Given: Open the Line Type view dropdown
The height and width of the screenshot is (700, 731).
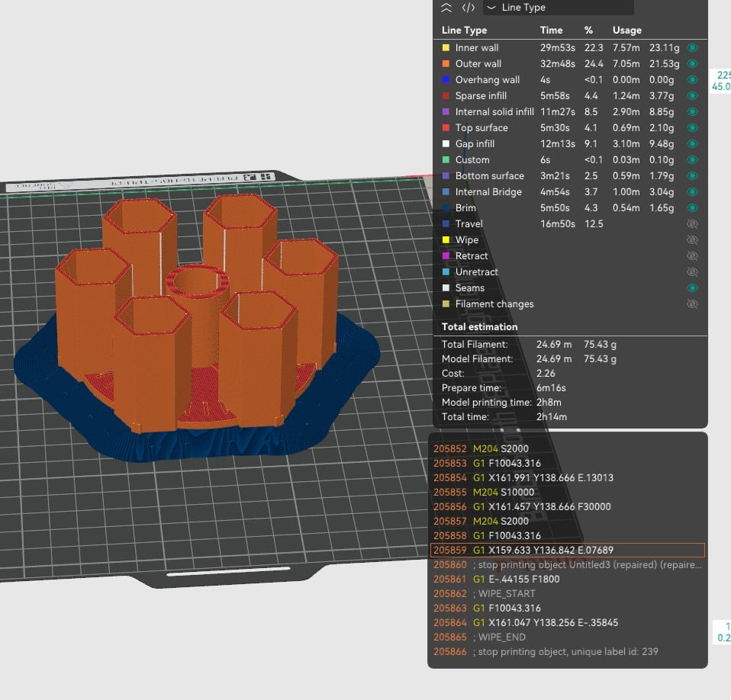Looking at the screenshot, I should 558,8.
